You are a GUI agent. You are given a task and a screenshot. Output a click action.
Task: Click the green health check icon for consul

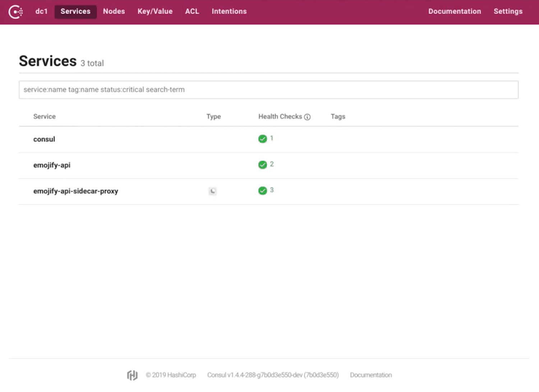pyautogui.click(x=263, y=139)
